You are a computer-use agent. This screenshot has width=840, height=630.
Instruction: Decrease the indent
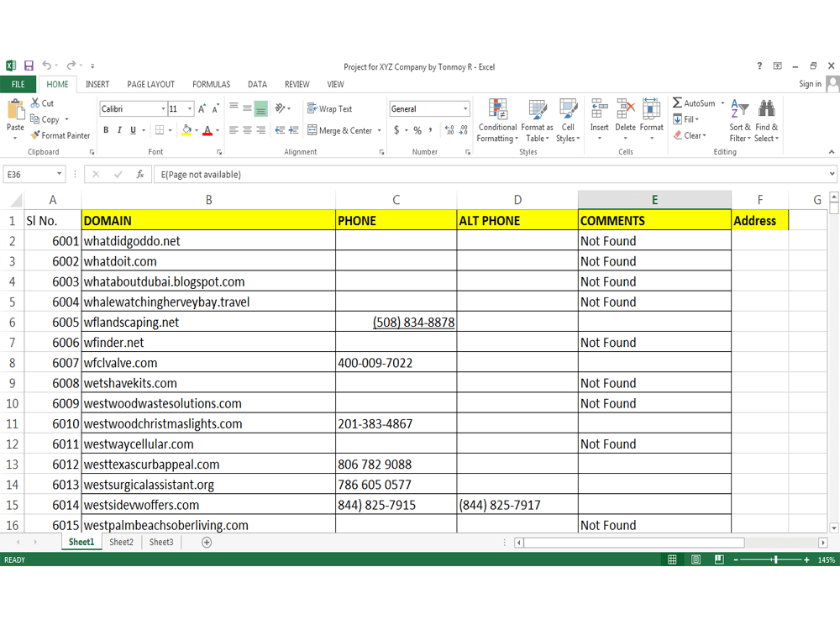tap(280, 130)
